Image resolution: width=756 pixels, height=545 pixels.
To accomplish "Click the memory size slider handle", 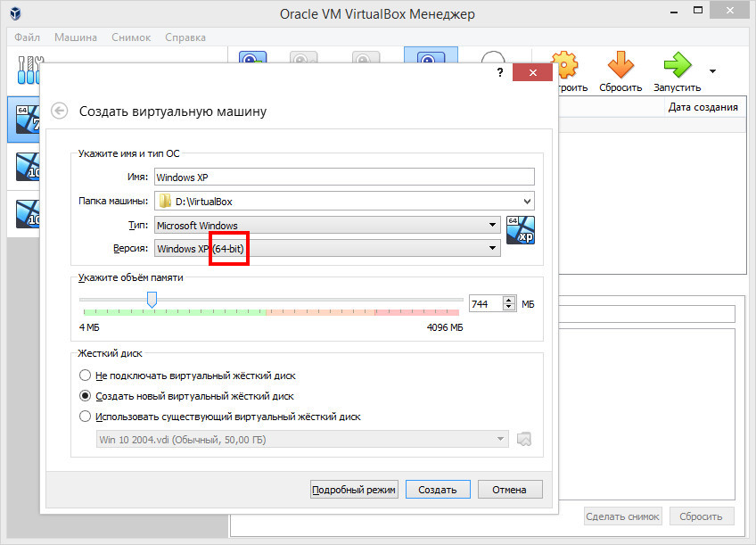I will click(152, 300).
